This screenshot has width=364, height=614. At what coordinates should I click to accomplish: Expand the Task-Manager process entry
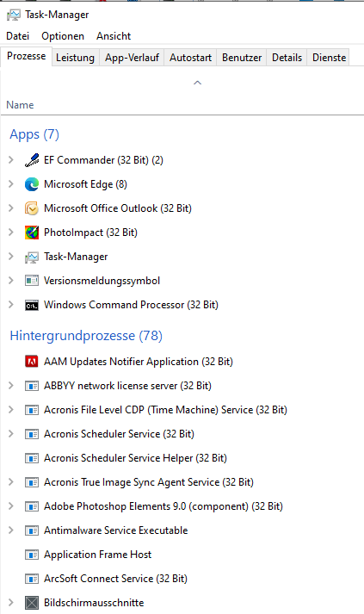11,257
